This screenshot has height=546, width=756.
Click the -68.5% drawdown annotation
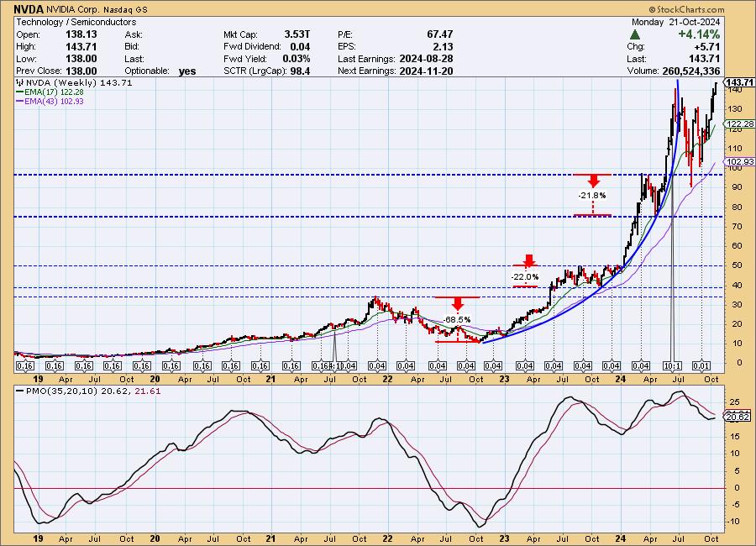[x=457, y=319]
